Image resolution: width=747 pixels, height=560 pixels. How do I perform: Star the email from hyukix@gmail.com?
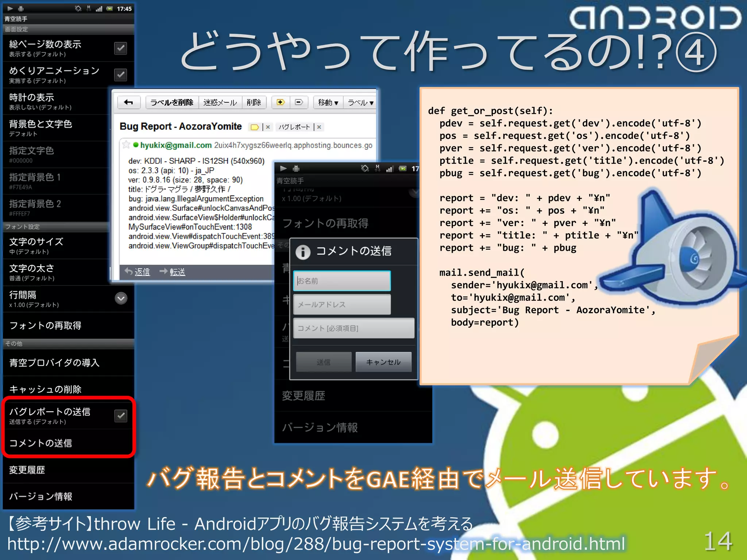[126, 145]
